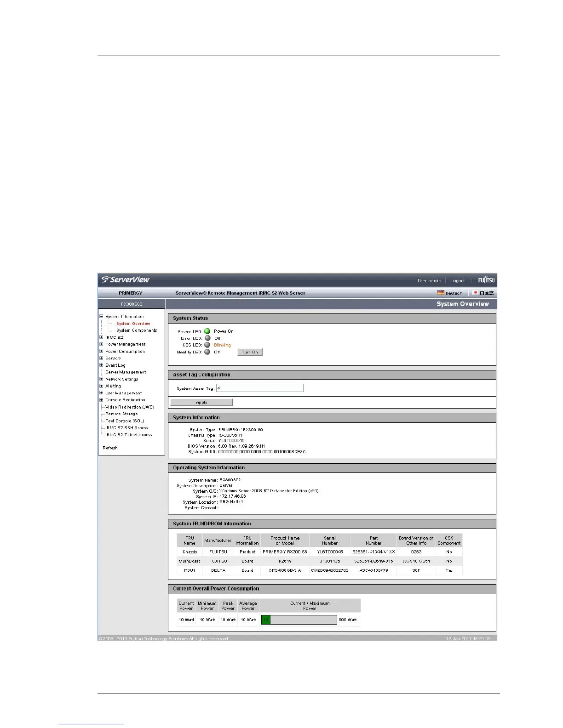Open Remote Storage page

point(121,414)
